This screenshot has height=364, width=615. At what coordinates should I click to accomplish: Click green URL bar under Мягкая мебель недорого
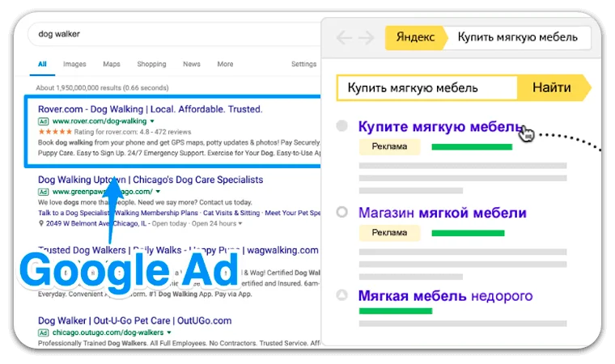[x=396, y=311]
